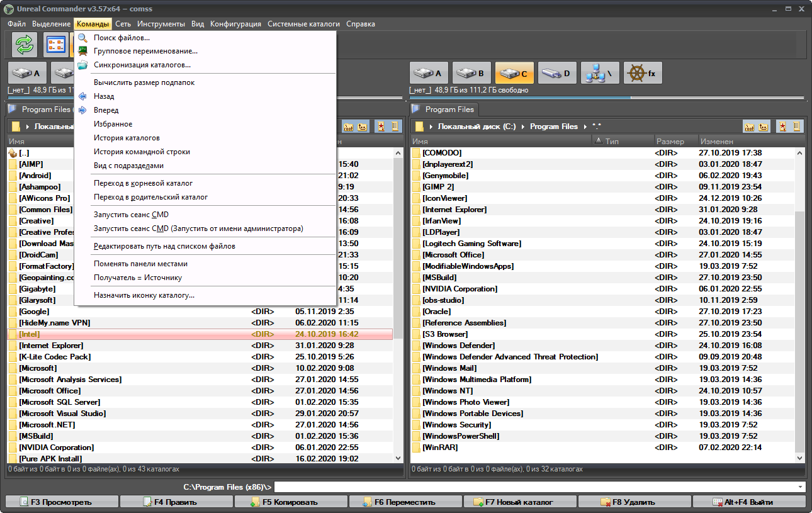
Task: Expand path arrow before Program Files in right panel
Action: tap(524, 127)
